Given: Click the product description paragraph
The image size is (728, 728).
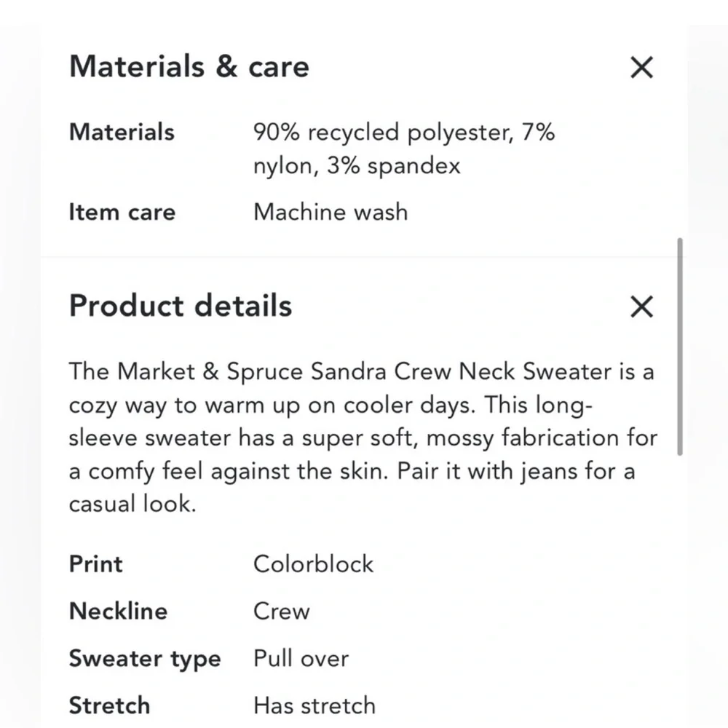Looking at the screenshot, I should [363, 437].
